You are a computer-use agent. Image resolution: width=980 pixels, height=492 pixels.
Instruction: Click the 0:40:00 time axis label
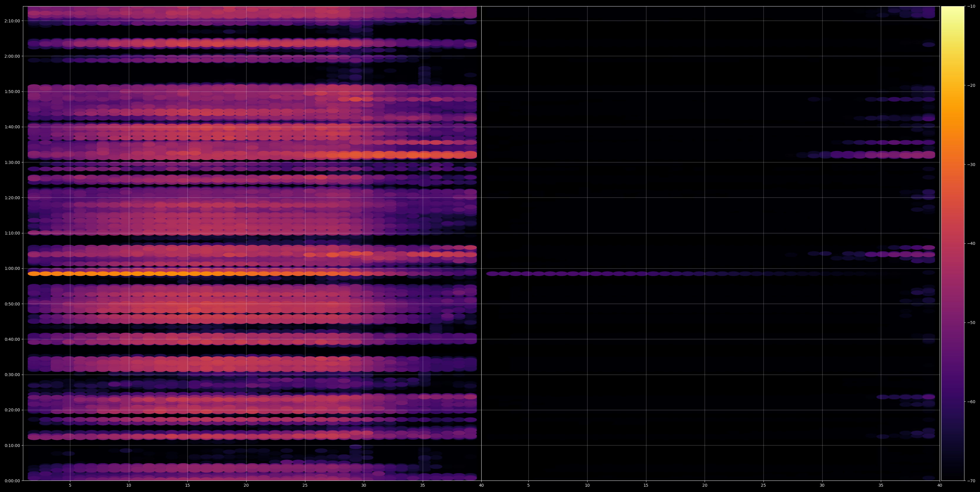tap(12, 339)
